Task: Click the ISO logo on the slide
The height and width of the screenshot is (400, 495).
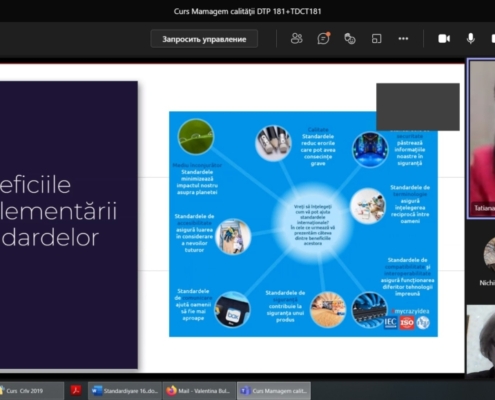Action: click(x=407, y=322)
